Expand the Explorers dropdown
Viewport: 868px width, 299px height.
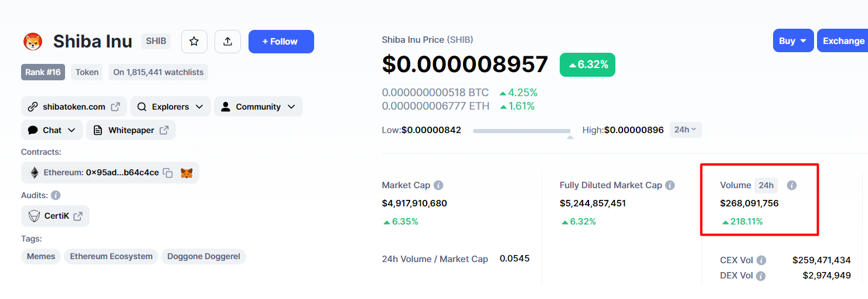tap(170, 107)
